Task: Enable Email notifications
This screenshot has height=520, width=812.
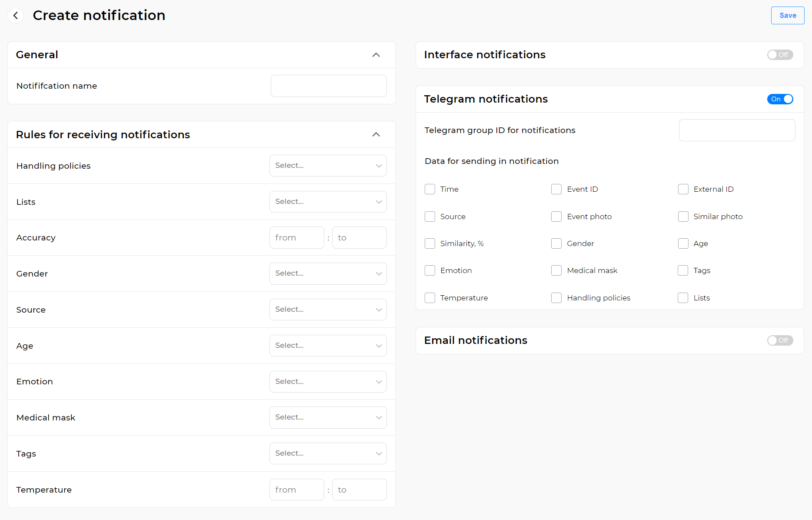Action: [780, 340]
